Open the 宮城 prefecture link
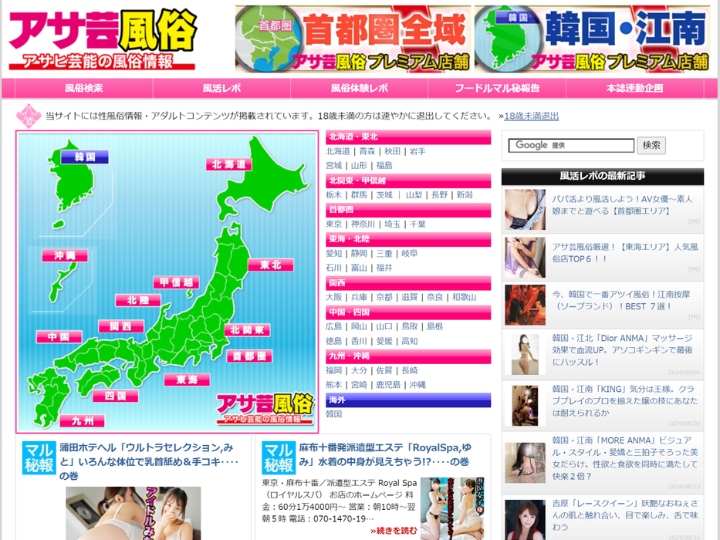This screenshot has height=540, width=720. [334, 165]
